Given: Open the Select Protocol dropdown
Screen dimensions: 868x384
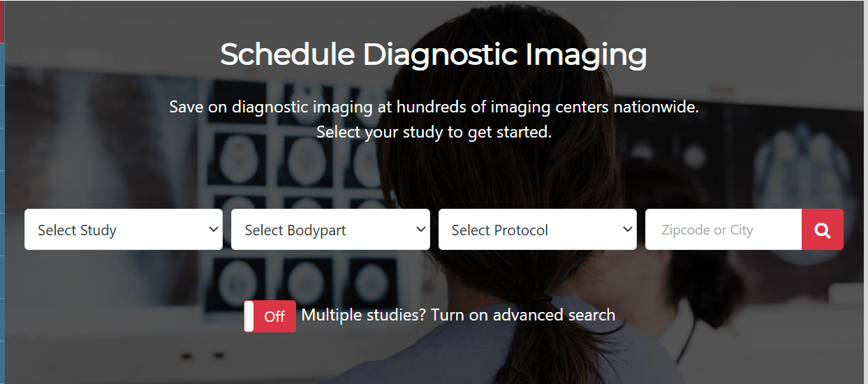Looking at the screenshot, I should pyautogui.click(x=537, y=230).
